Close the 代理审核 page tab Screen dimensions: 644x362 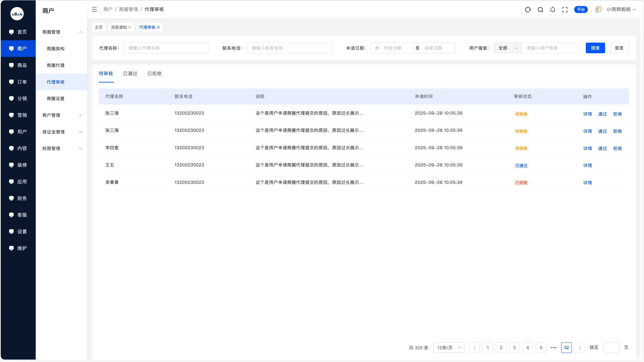click(x=158, y=27)
